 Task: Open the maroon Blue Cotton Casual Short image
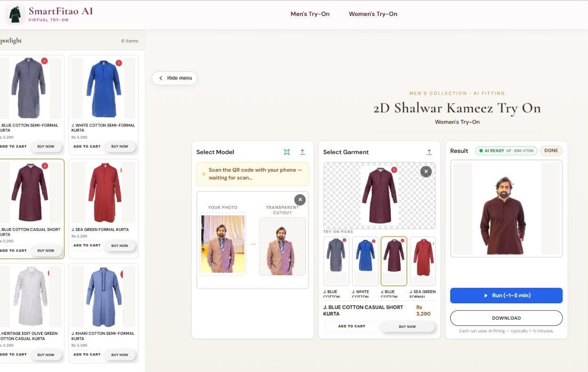(29, 192)
